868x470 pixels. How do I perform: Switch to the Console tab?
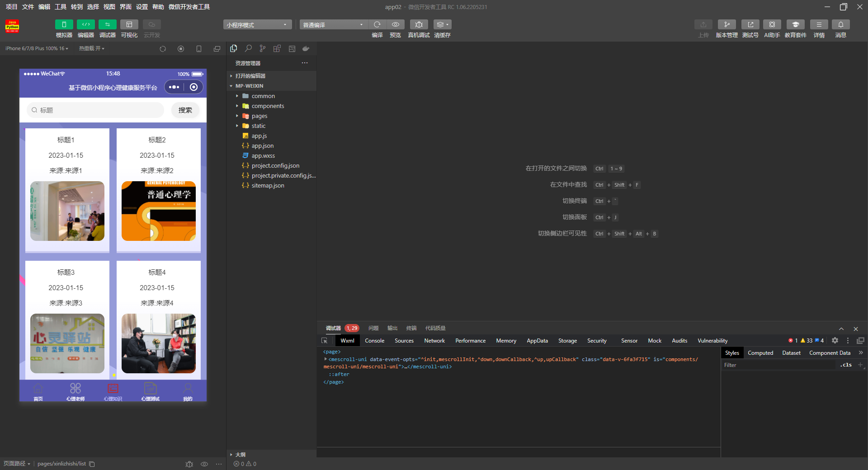(x=374, y=341)
